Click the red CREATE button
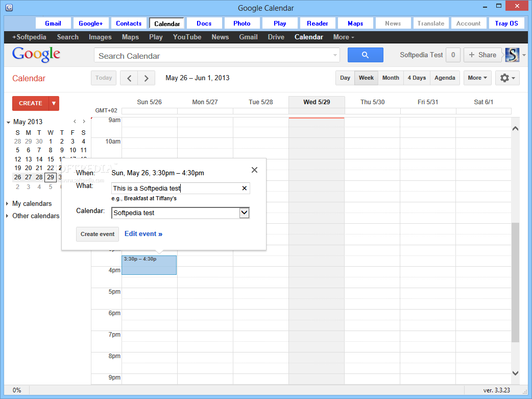The image size is (532, 399). pyautogui.click(x=31, y=103)
